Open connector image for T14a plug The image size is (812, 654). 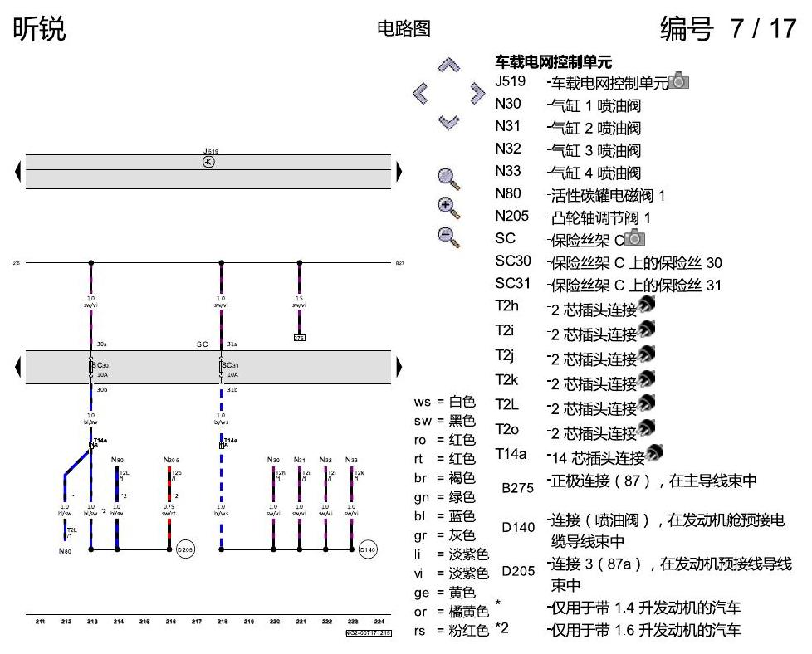(x=654, y=453)
